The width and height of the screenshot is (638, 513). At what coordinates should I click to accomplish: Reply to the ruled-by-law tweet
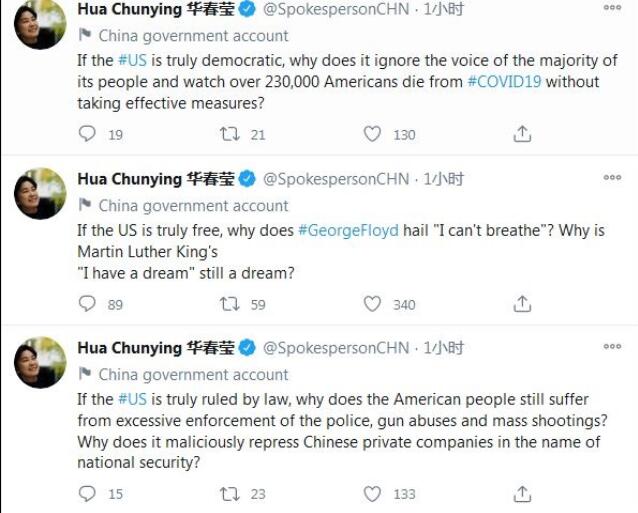88,493
